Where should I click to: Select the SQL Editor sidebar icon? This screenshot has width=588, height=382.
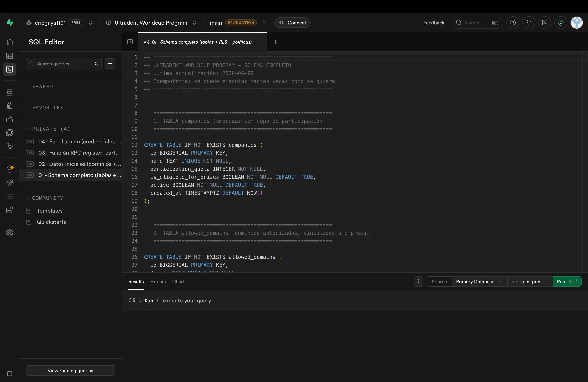(x=10, y=69)
